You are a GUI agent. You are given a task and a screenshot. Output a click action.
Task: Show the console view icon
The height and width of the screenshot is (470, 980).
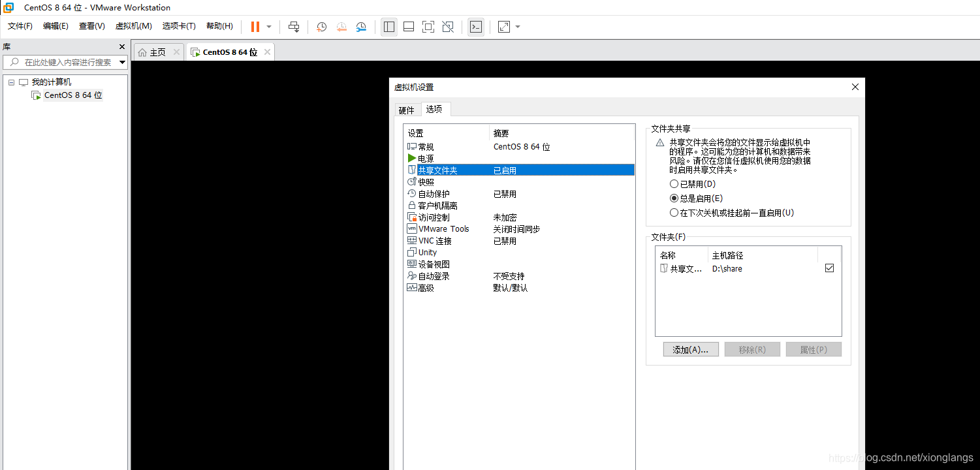[476, 27]
